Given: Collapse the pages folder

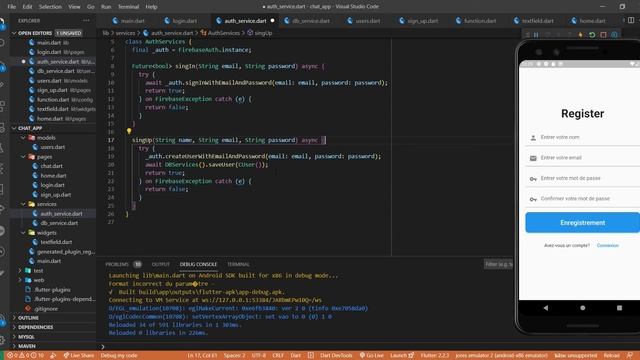Looking at the screenshot, I should click(23, 157).
